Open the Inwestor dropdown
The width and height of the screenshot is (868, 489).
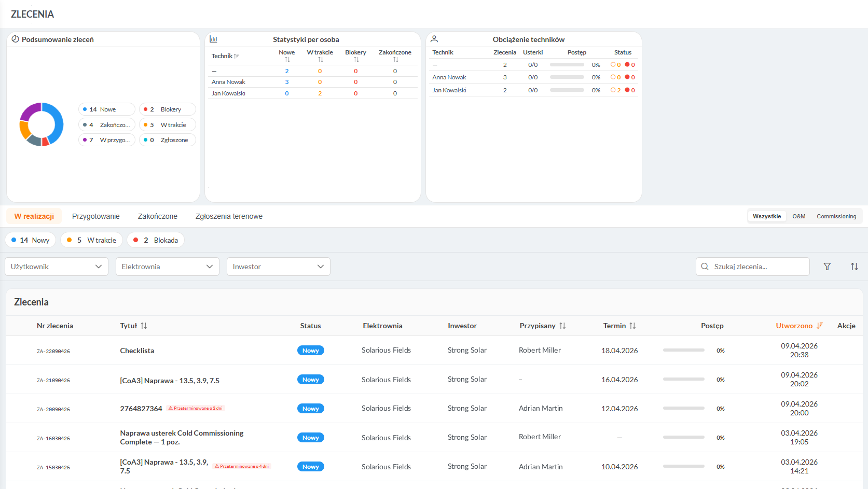[278, 267]
